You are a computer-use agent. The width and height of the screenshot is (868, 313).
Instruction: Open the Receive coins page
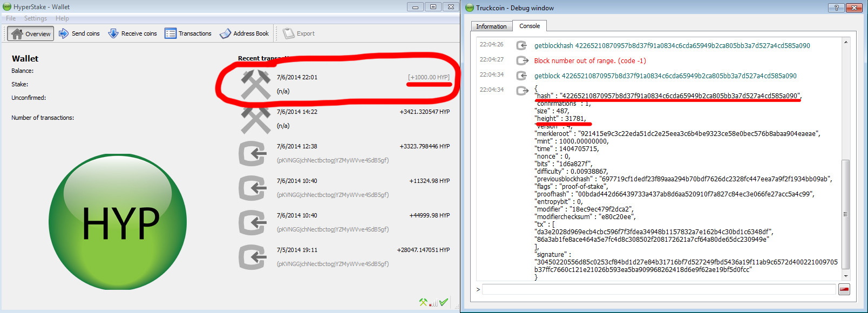click(x=133, y=33)
